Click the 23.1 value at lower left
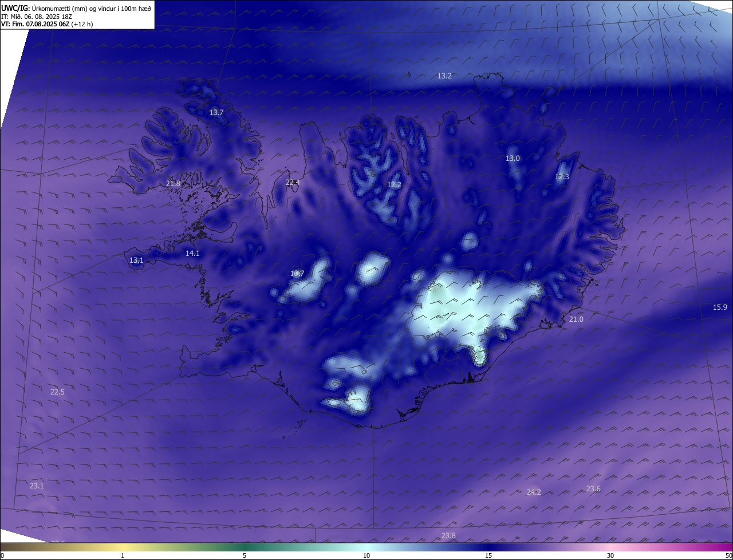Image resolution: width=733 pixels, height=560 pixels. tap(37, 486)
